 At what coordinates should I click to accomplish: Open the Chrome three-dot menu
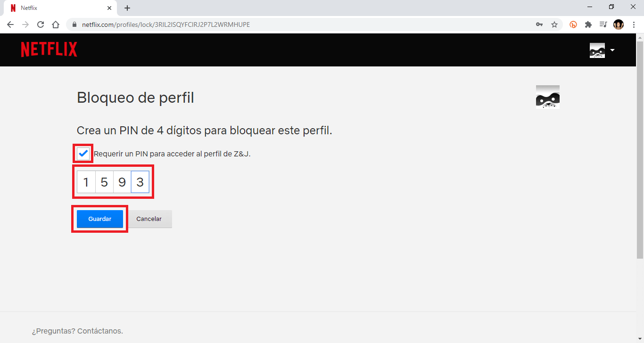(x=634, y=24)
